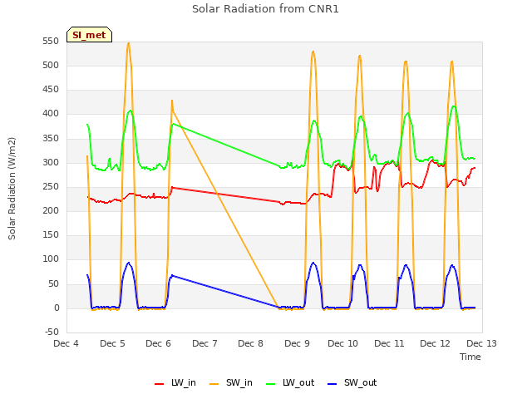Screen dimensions: 532x399
Task: Click the 550 y-axis tick label
Action: (x=51, y=42)
